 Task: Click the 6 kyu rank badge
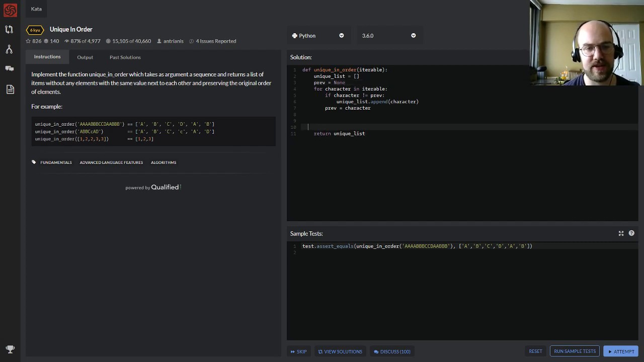35,30
